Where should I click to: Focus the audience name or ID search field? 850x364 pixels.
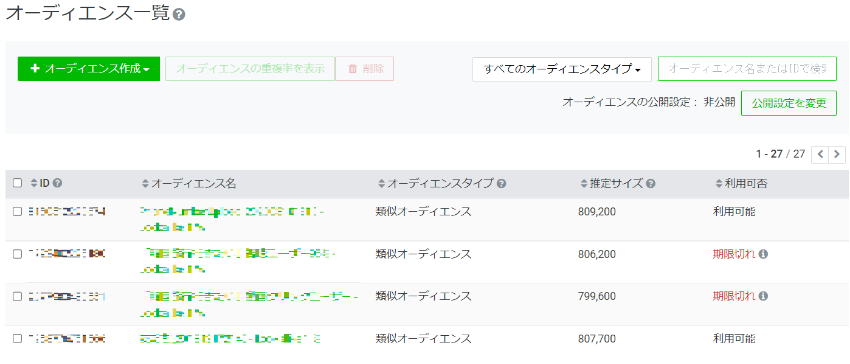[748, 69]
